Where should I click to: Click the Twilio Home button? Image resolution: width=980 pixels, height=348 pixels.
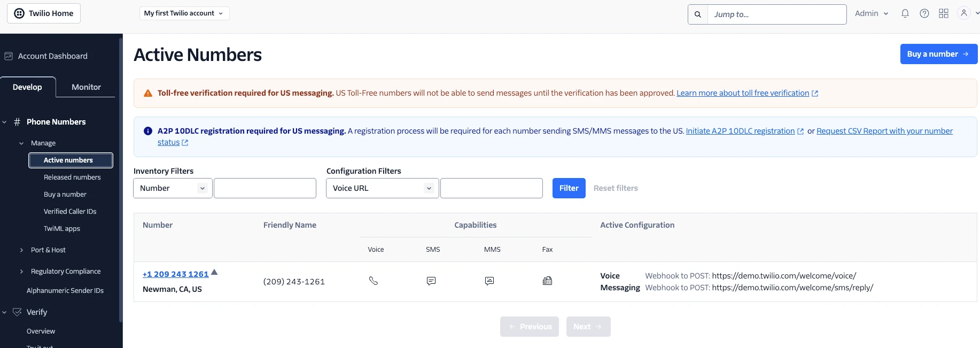point(44,13)
